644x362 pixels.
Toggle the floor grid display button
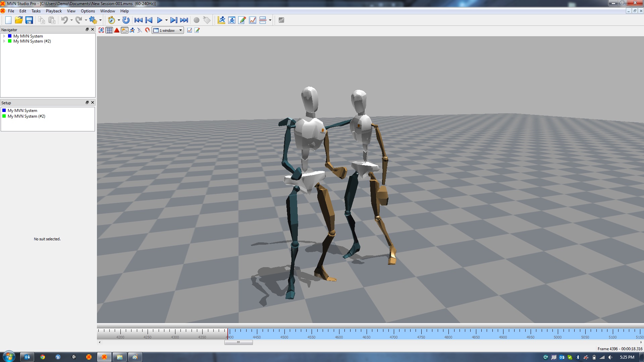(x=109, y=30)
